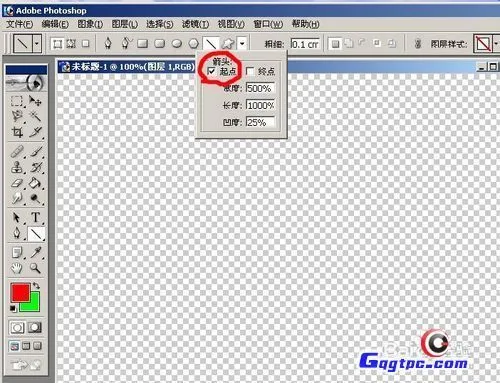
Task: Open the tool preset dropdown arrow
Action: 37,44
